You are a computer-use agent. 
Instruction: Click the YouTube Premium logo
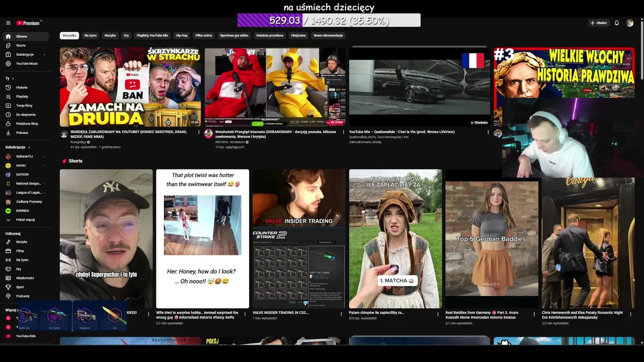[29, 23]
